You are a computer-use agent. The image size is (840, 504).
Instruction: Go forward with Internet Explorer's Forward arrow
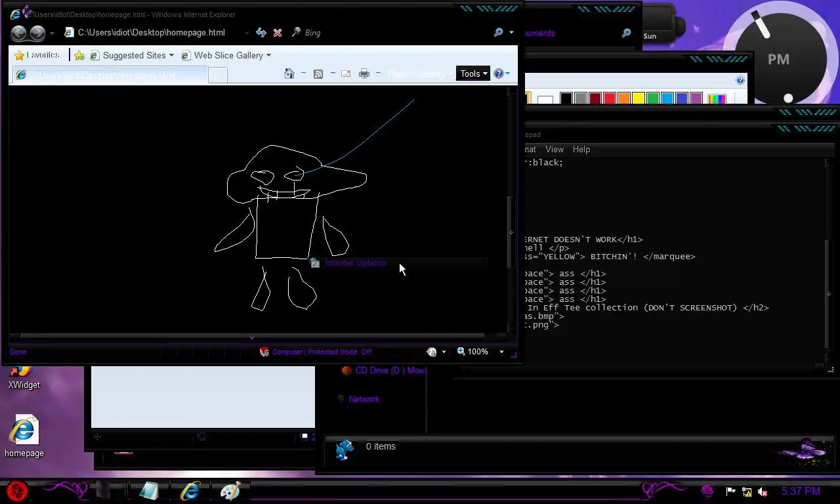coord(38,33)
